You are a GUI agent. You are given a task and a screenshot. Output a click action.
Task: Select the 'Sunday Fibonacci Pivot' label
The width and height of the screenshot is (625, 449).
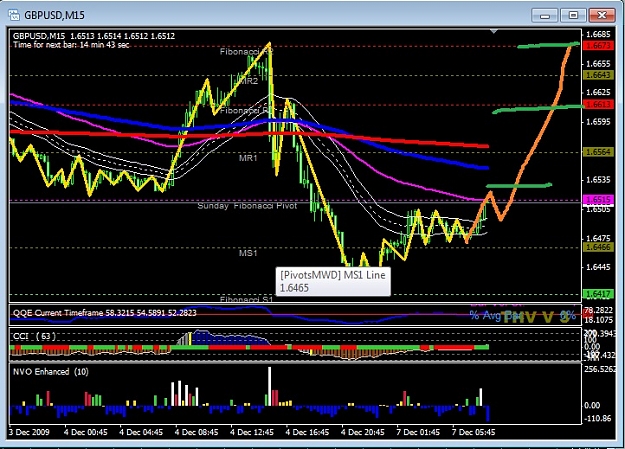(247, 206)
